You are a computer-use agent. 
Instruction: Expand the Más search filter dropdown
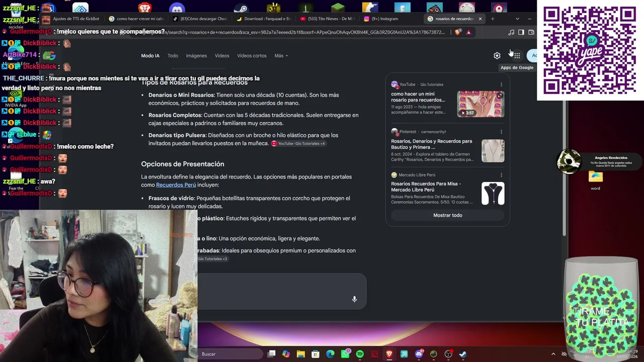click(281, 56)
